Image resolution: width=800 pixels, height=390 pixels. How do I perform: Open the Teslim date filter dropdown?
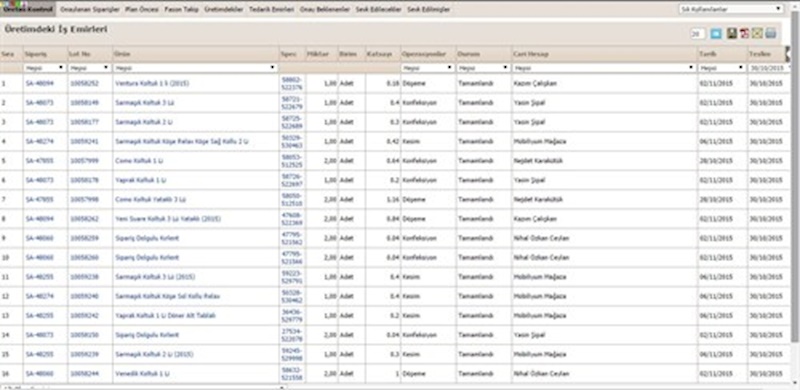pyautogui.click(x=769, y=68)
